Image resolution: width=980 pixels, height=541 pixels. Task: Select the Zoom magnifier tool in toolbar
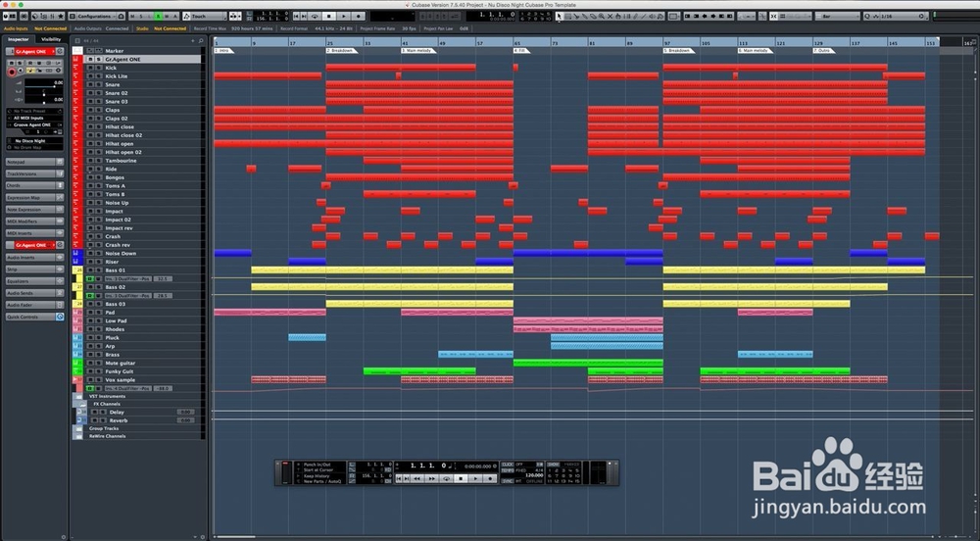coord(602,17)
